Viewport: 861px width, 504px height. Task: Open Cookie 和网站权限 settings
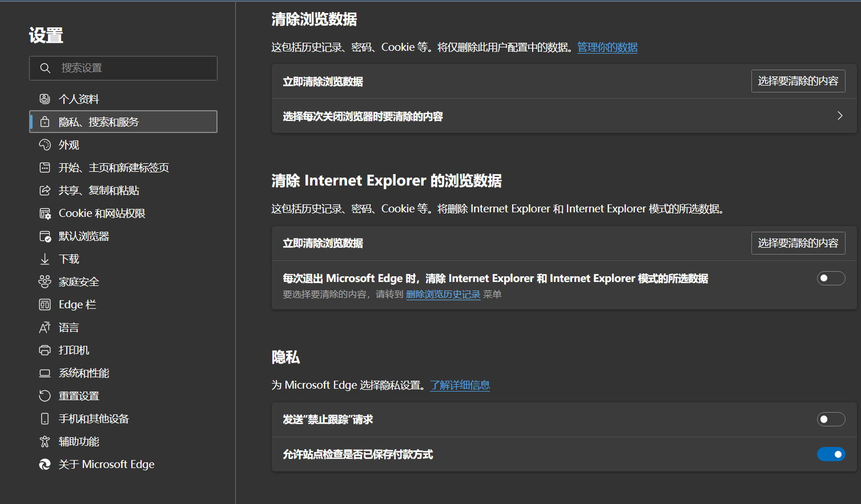coord(123,213)
